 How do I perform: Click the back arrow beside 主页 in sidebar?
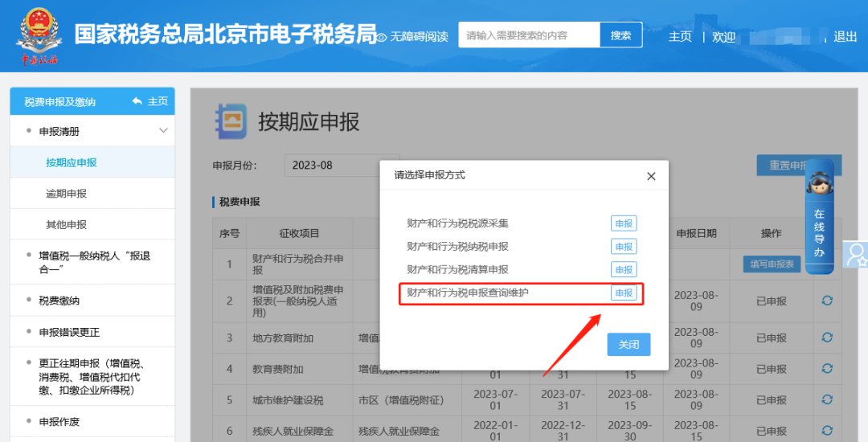(137, 101)
